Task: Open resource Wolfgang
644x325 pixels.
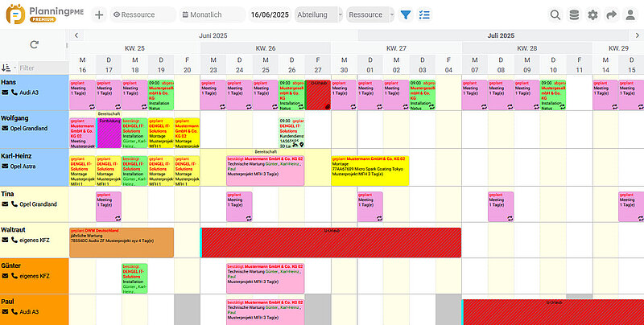Action: [x=14, y=118]
